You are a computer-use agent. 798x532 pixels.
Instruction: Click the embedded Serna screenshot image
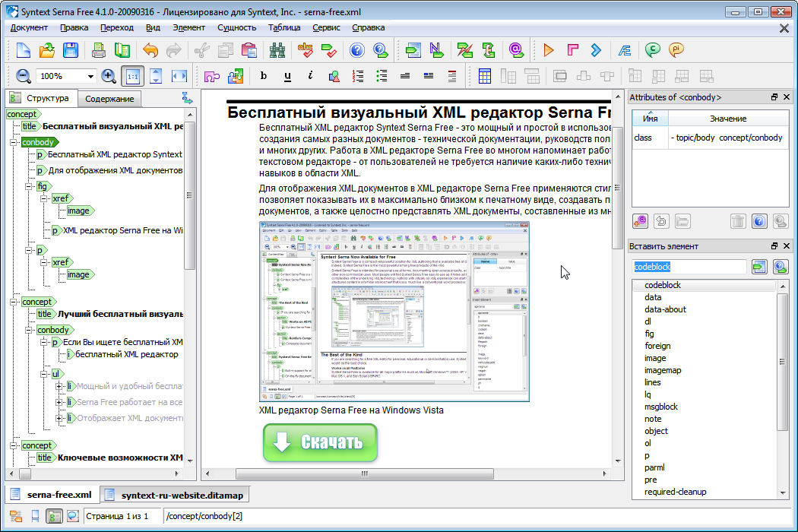click(394, 311)
